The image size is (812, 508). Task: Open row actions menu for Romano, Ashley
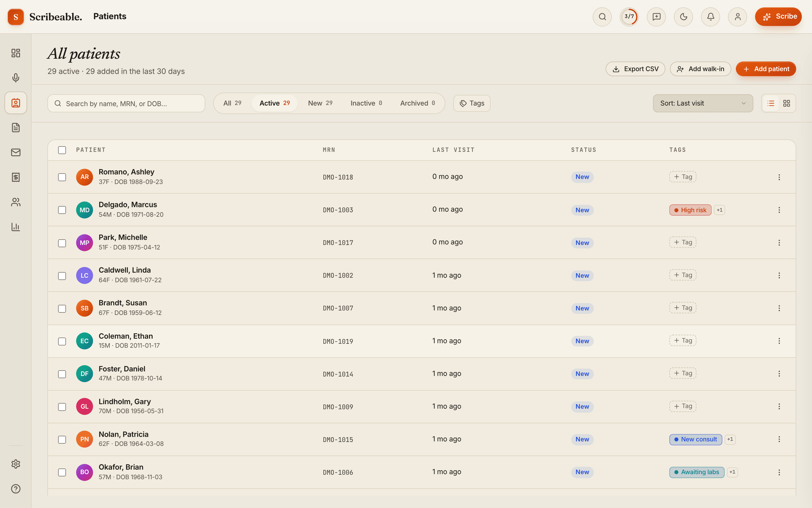[x=779, y=177]
